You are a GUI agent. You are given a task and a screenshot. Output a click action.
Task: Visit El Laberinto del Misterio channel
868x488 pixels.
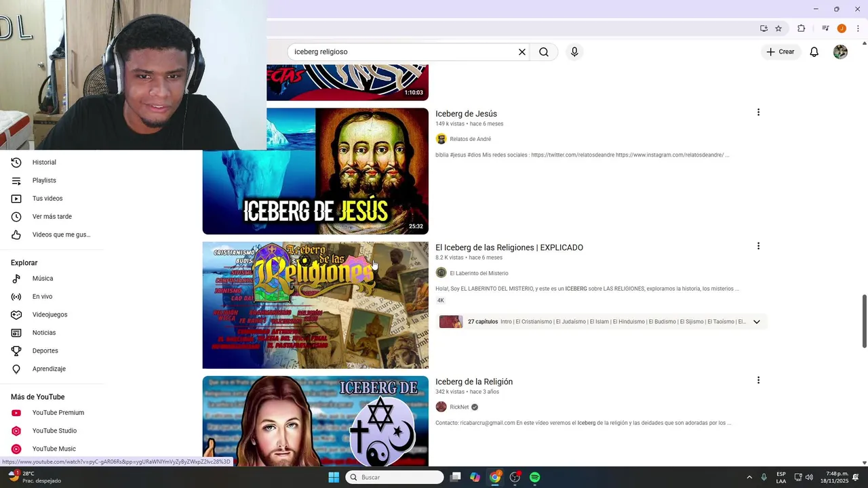coord(479,273)
